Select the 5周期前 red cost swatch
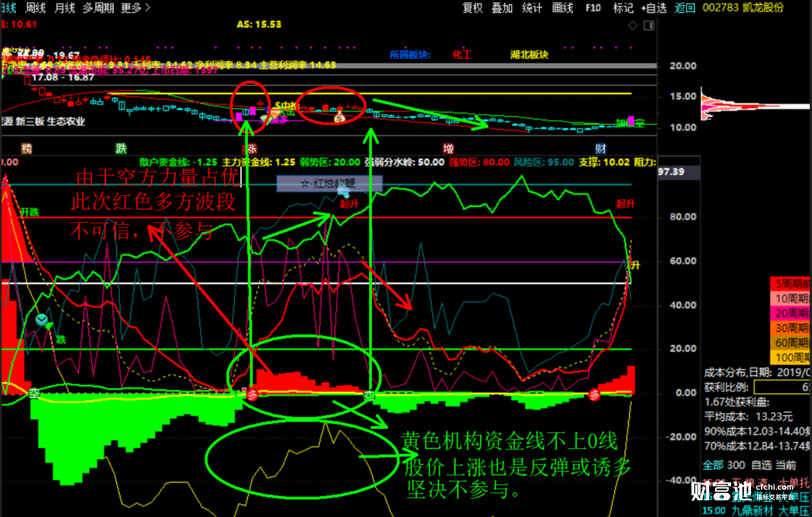812x517 pixels. click(x=790, y=284)
